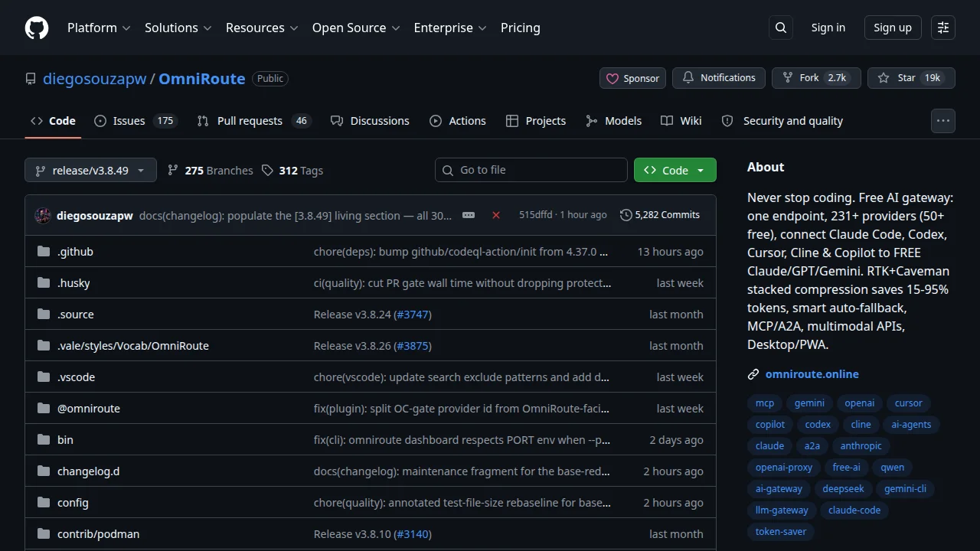Viewport: 980px width, 551px height.
Task: Open pull request #3140 link
Action: [413, 534]
